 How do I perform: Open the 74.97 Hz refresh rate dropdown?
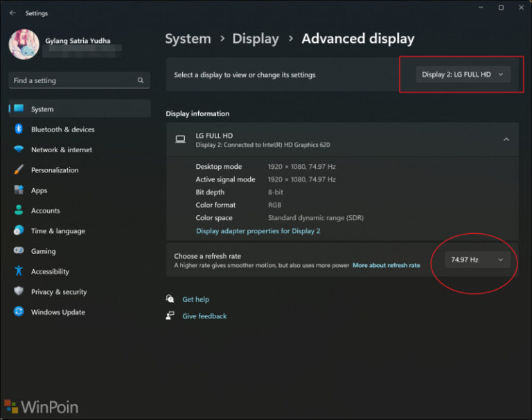pyautogui.click(x=477, y=259)
